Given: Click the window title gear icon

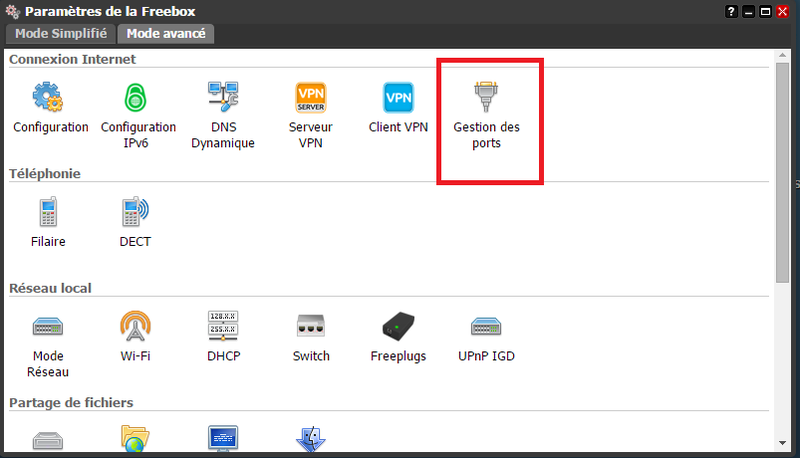Looking at the screenshot, I should click(13, 11).
